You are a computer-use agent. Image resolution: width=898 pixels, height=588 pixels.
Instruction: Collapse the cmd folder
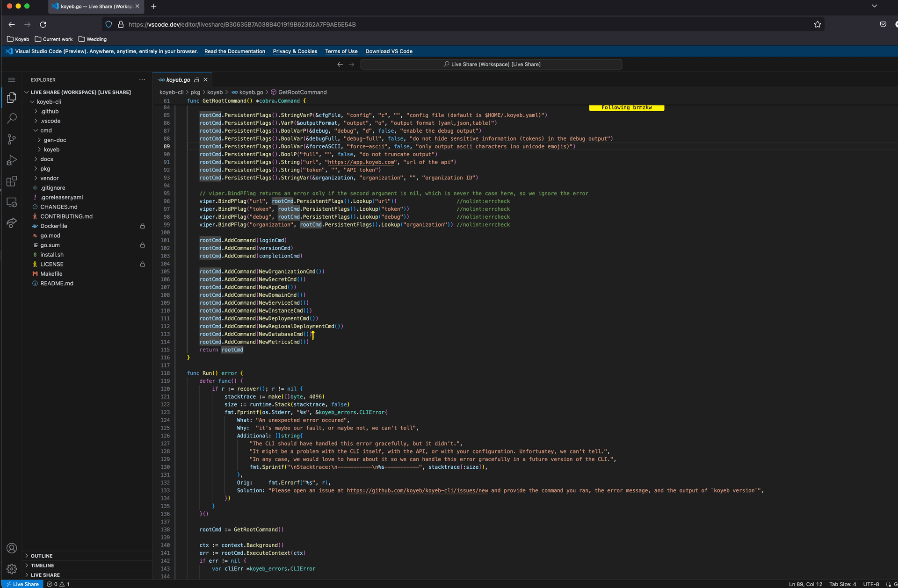tap(46, 130)
